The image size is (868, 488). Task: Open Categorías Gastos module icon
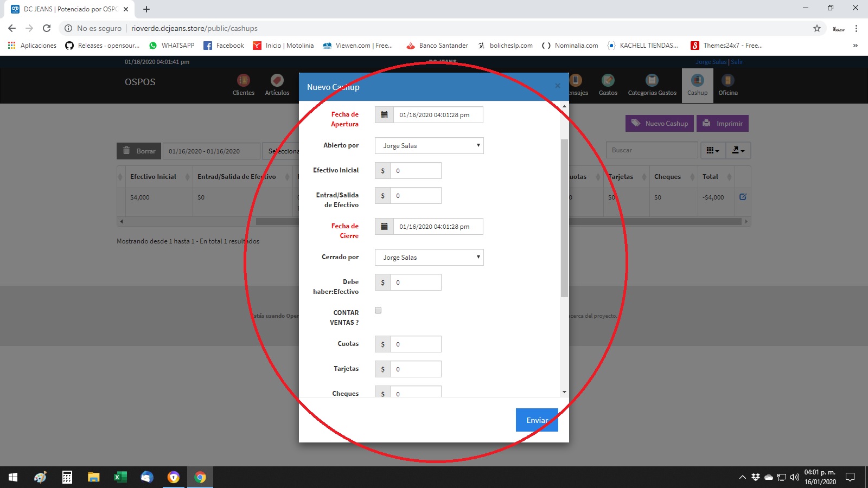651,84
